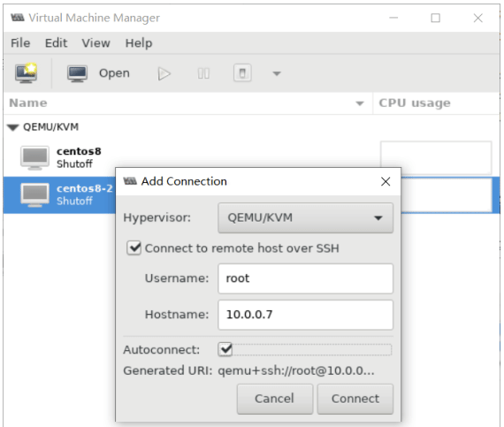Click the Shut Down power icon
The image size is (504, 427).
click(242, 73)
